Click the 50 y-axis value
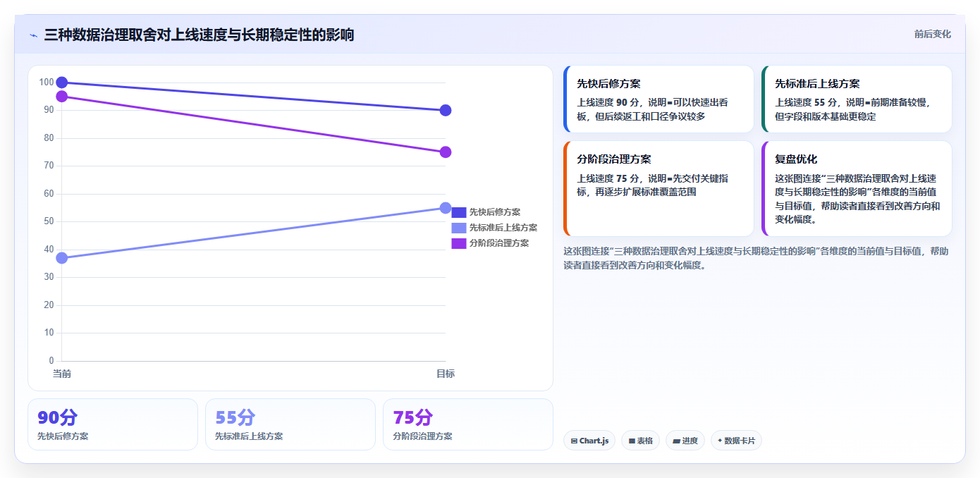980x478 pixels. point(49,221)
